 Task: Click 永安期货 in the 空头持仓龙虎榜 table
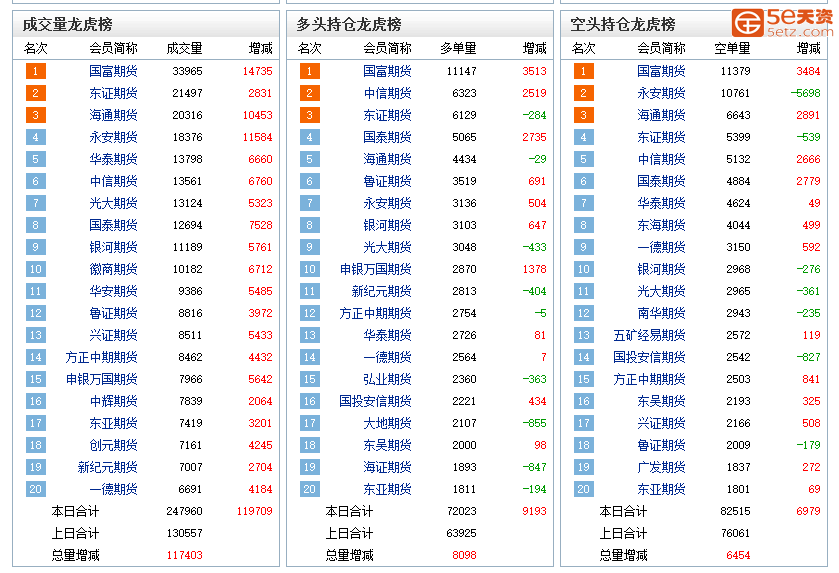click(661, 93)
